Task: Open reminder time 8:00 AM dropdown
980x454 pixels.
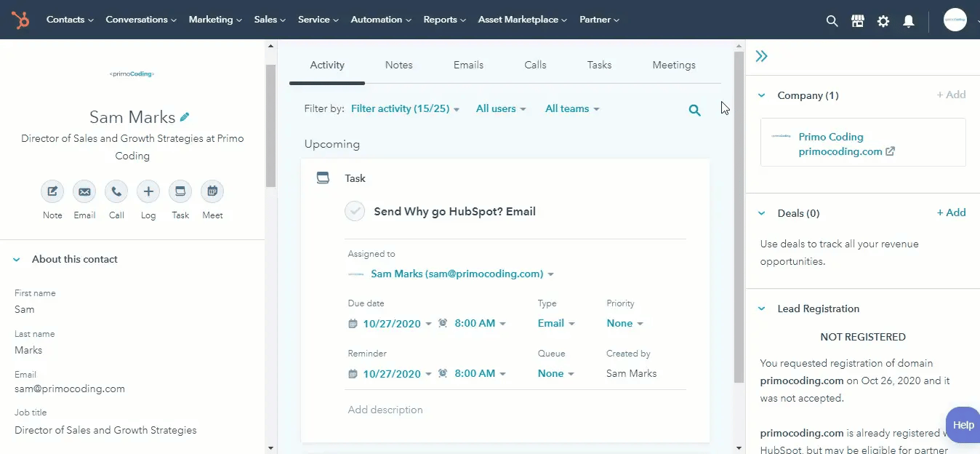Action: click(x=480, y=373)
